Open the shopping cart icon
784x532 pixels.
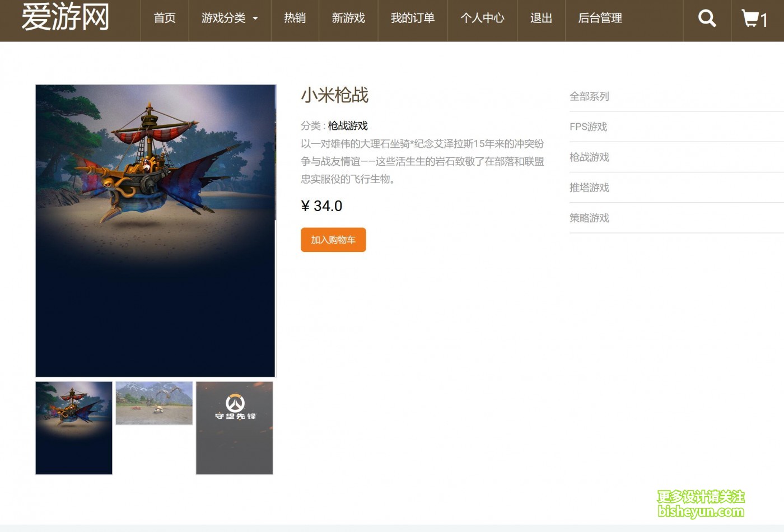(754, 18)
